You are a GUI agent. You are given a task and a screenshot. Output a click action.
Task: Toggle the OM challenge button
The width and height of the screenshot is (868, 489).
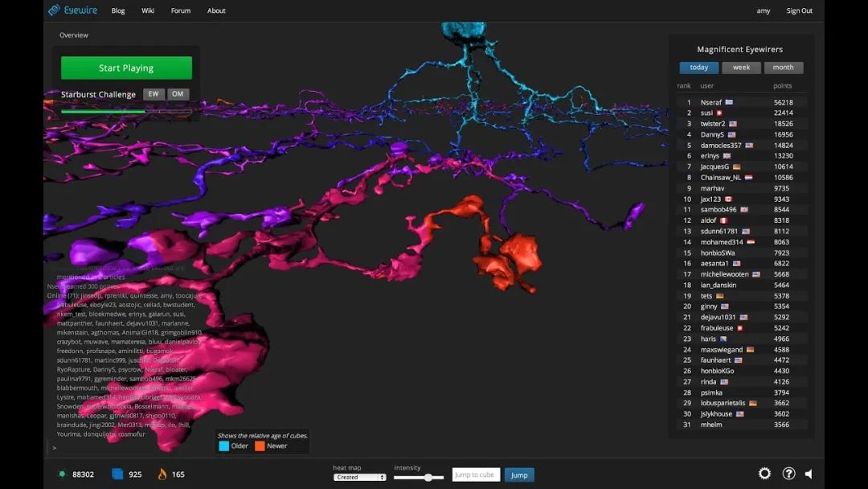178,94
